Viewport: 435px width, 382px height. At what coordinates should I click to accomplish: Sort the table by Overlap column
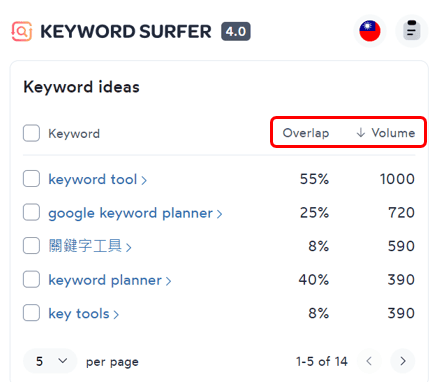coord(306,133)
